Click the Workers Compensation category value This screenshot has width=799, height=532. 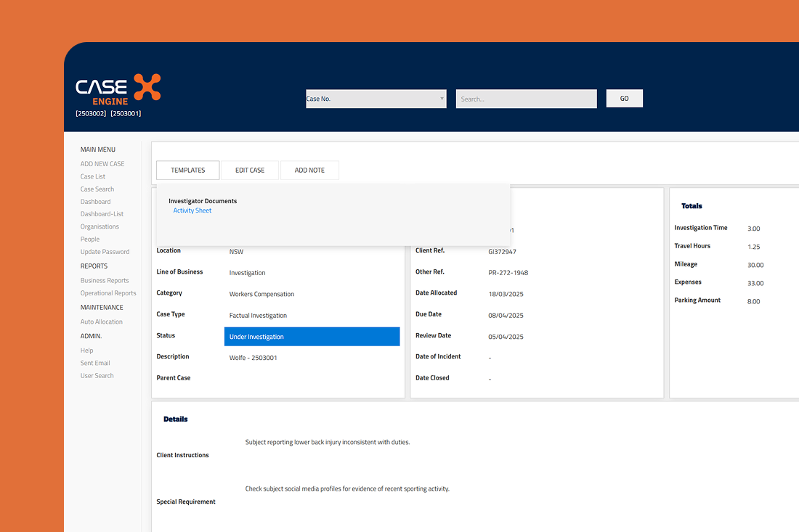(x=262, y=294)
